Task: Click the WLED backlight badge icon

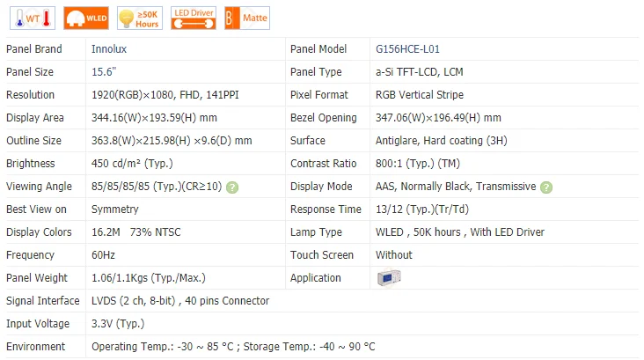Action: [86, 18]
